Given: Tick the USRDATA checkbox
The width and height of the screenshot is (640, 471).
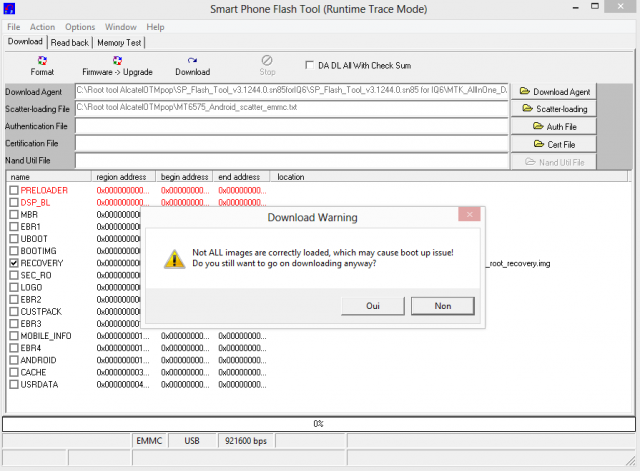Looking at the screenshot, I should pyautogui.click(x=14, y=384).
